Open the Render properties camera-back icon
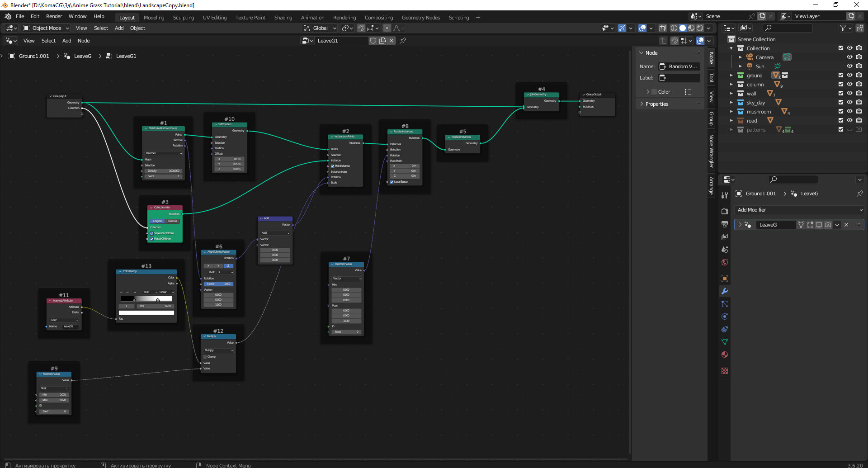The image size is (868, 468). pos(725,212)
